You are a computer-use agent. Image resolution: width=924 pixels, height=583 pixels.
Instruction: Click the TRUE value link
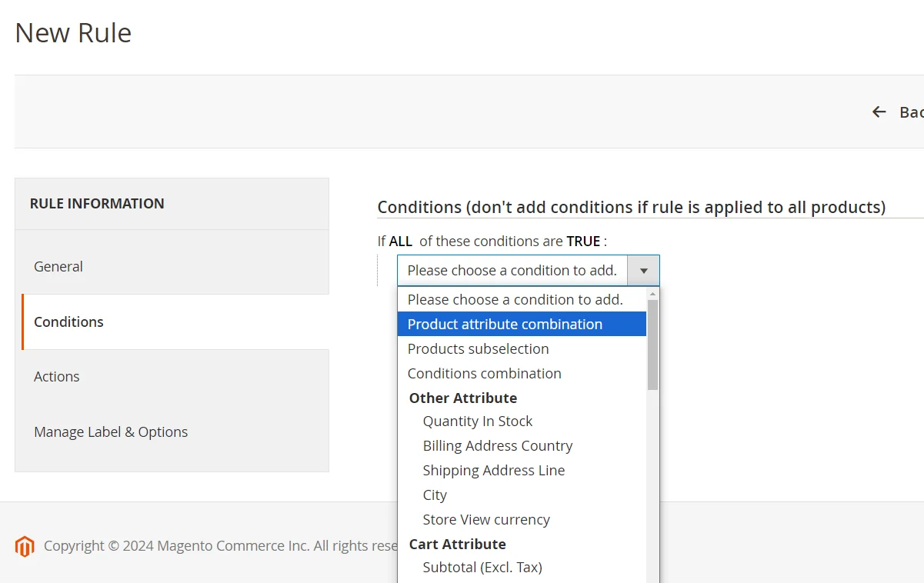pos(583,242)
